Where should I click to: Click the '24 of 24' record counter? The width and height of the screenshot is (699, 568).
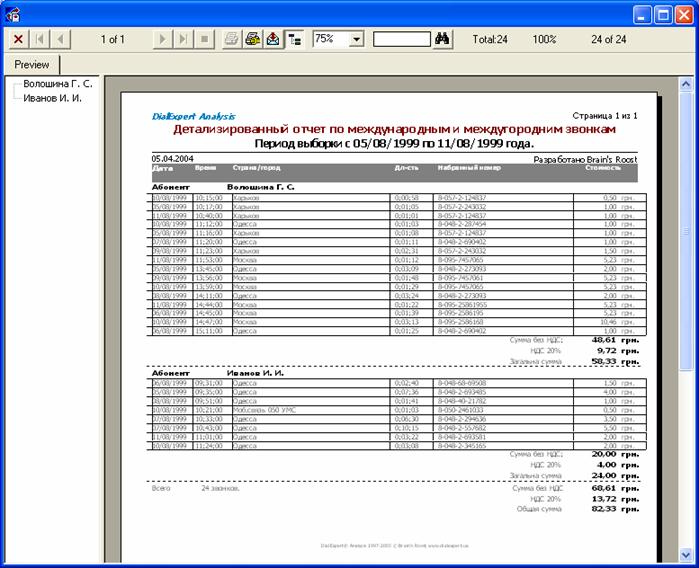pyautogui.click(x=609, y=39)
